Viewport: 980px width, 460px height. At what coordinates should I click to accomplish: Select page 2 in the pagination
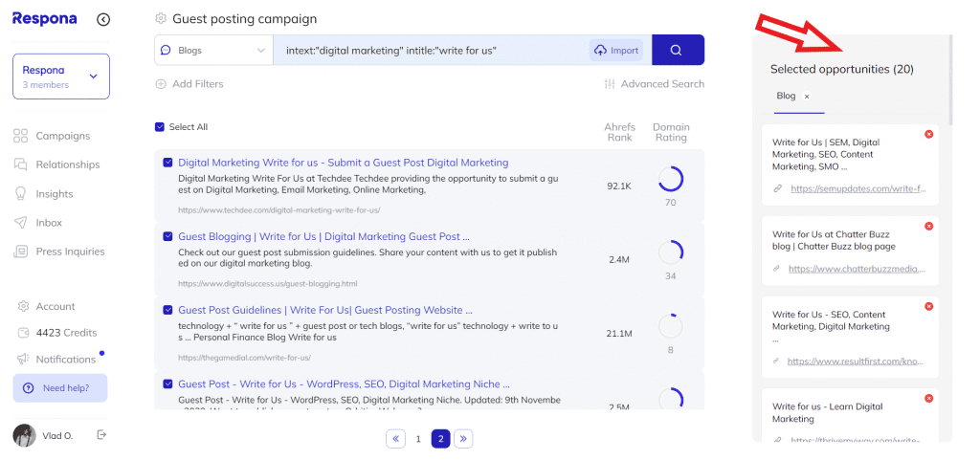click(x=440, y=439)
